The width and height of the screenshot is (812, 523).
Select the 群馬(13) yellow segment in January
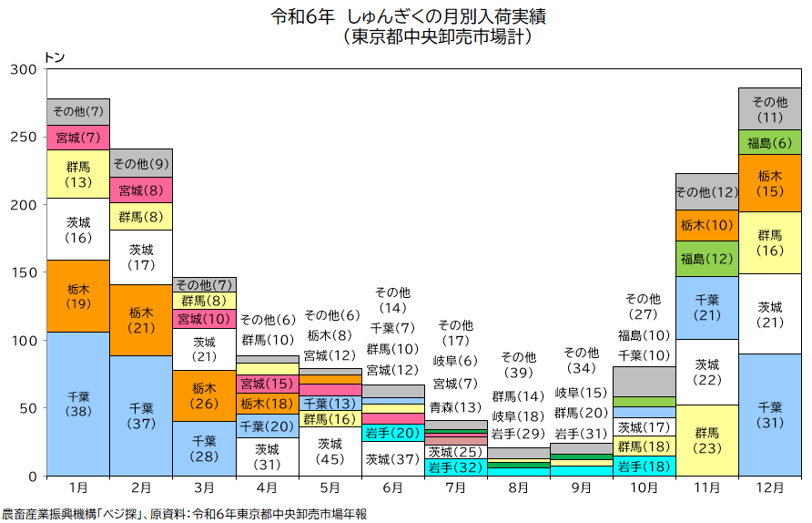coord(78,174)
